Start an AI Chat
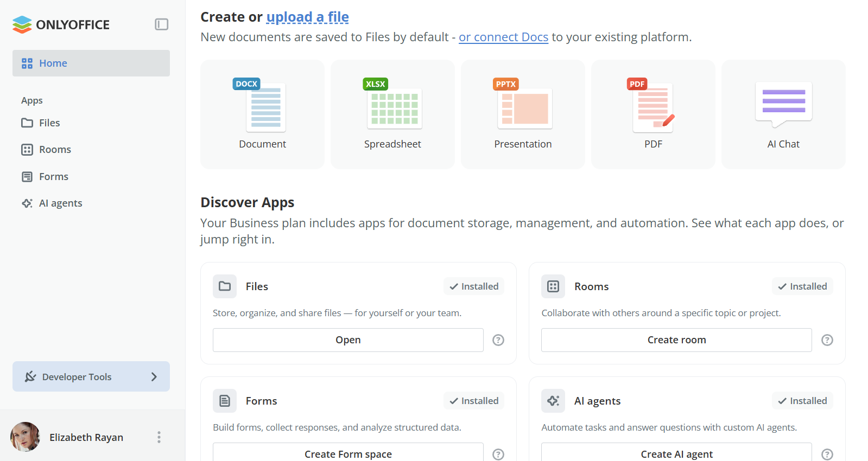Screen dimensions: 868x461 783,114
